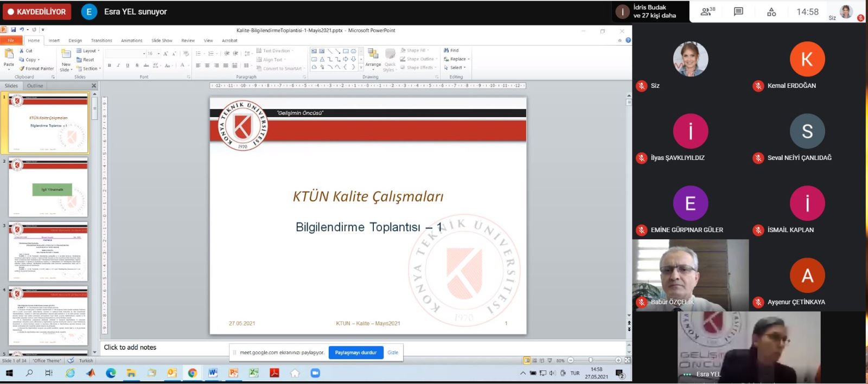Open the font size dropdown
Image resolution: width=868 pixels, height=384 pixels.
tap(158, 54)
